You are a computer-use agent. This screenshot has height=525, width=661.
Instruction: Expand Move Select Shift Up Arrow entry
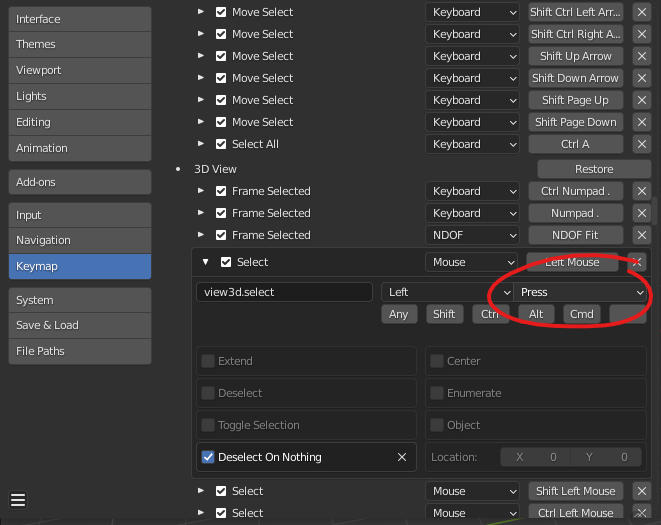[x=201, y=56]
